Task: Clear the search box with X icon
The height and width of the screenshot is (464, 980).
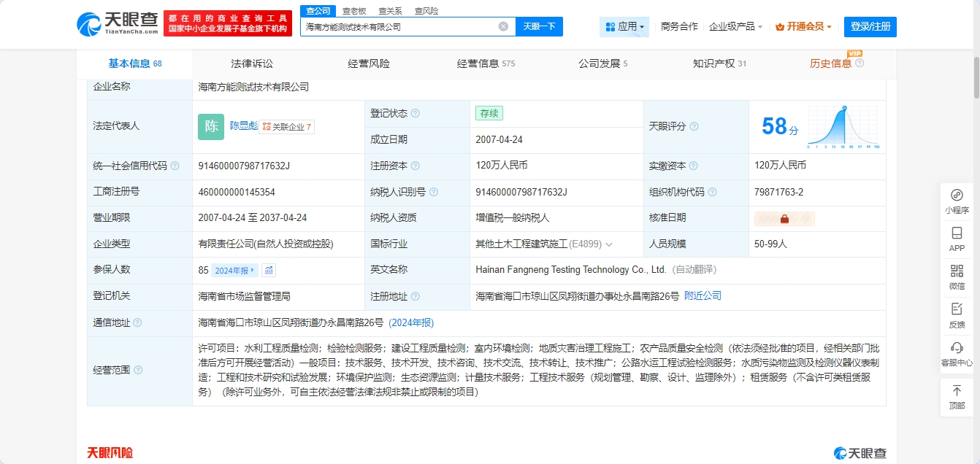Action: tap(503, 26)
